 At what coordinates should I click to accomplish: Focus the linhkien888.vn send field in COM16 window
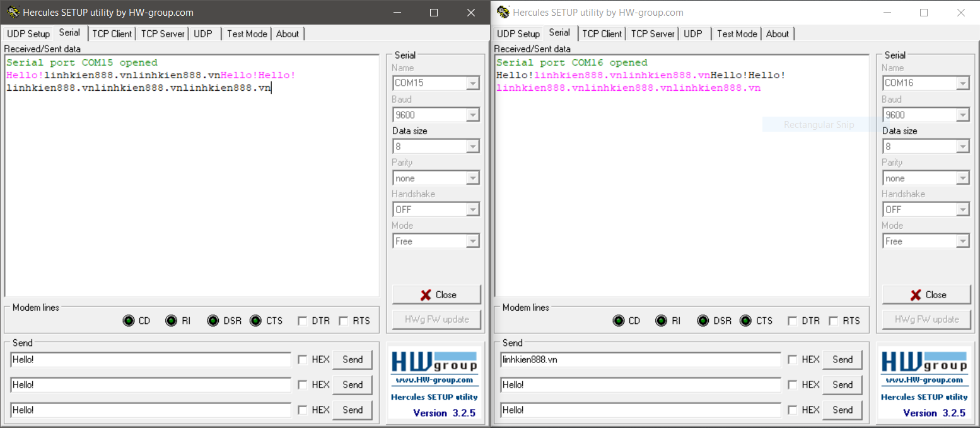tap(641, 359)
